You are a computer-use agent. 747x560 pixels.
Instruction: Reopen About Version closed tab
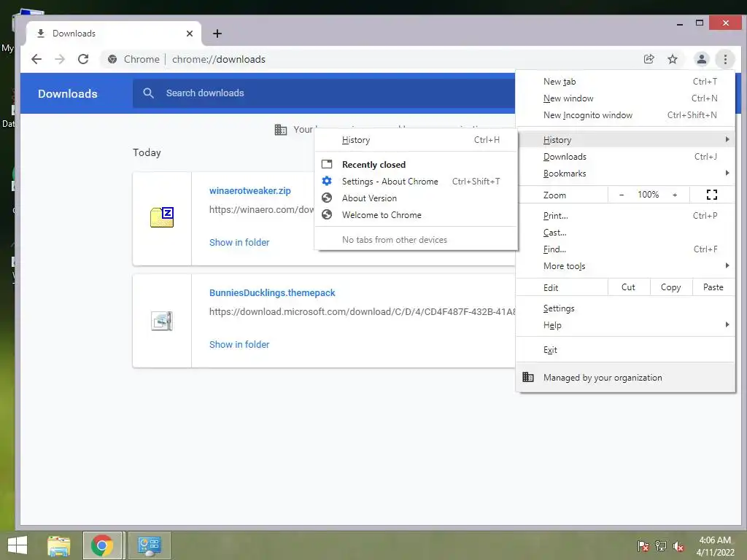coord(416,198)
